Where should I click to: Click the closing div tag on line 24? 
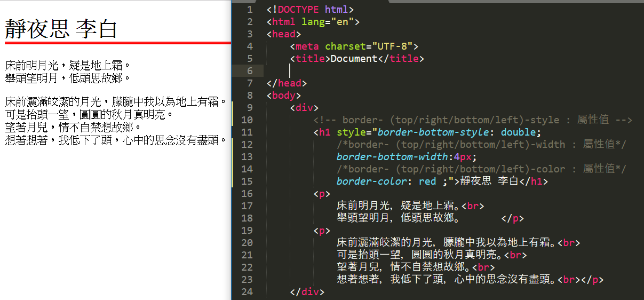(x=307, y=292)
